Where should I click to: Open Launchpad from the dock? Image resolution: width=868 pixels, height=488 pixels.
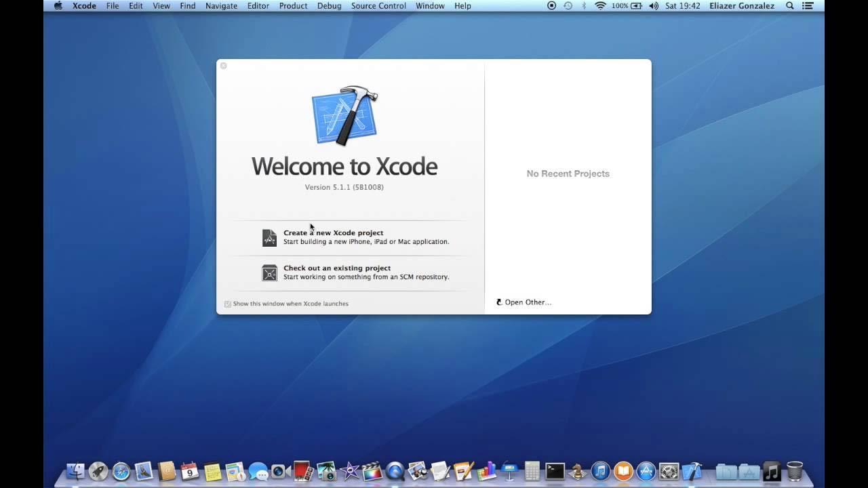pos(98,471)
